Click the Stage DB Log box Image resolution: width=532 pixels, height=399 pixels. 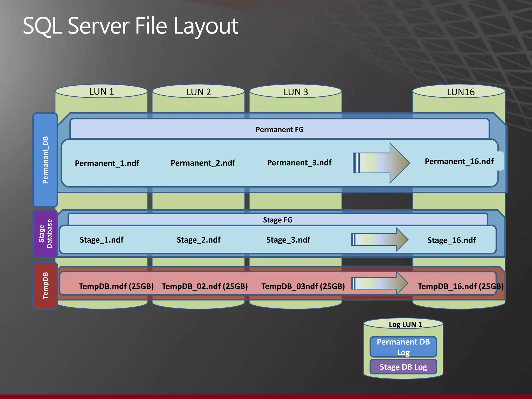(x=403, y=367)
